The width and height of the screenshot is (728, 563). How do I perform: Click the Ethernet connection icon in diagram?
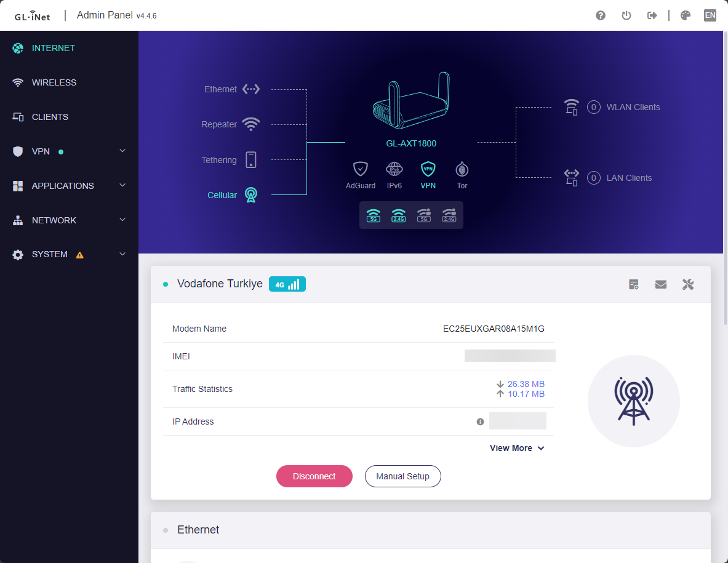[251, 89]
